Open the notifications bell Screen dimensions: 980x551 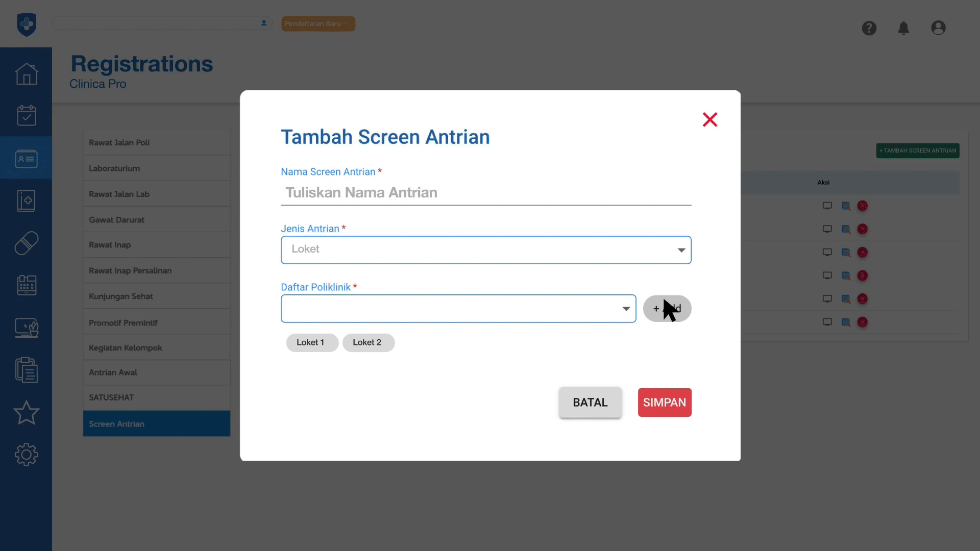pyautogui.click(x=903, y=28)
